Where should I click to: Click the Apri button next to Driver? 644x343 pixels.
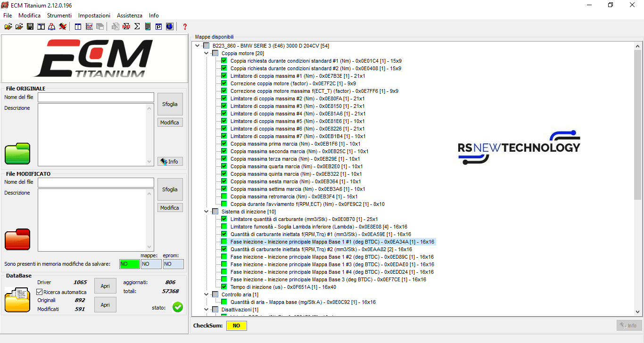[x=105, y=286]
